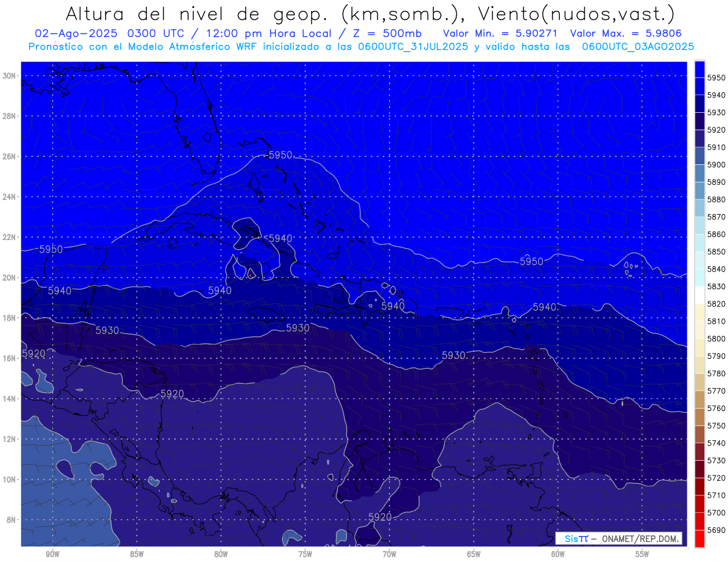Click the colorbar label "5710"
This screenshot has width=728, height=562.
(x=716, y=495)
